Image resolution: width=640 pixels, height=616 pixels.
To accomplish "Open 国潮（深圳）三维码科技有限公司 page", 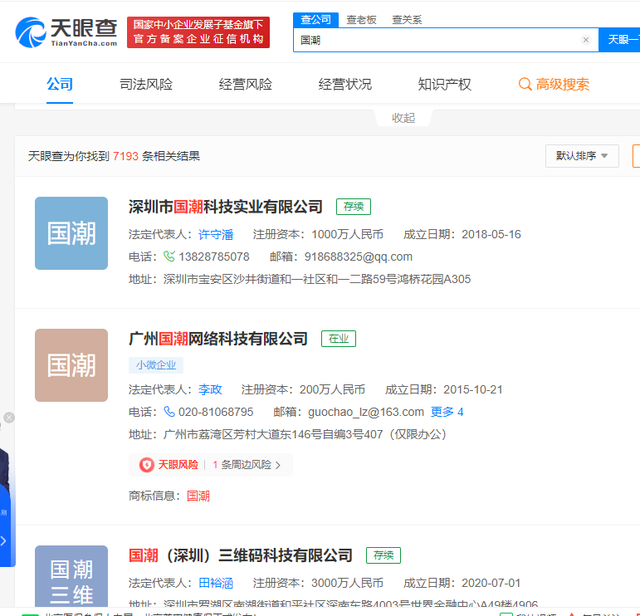I will (x=240, y=555).
